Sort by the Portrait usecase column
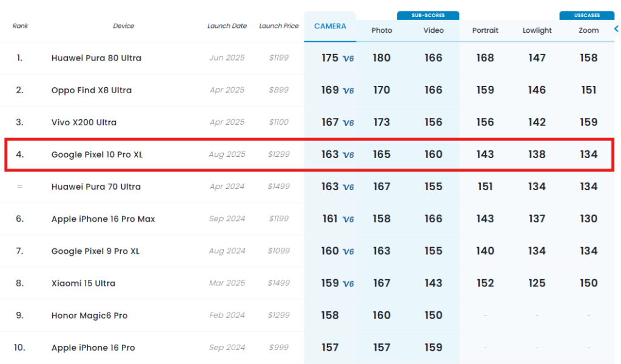Image resolution: width=621 pixels, height=364 pixels. click(485, 30)
